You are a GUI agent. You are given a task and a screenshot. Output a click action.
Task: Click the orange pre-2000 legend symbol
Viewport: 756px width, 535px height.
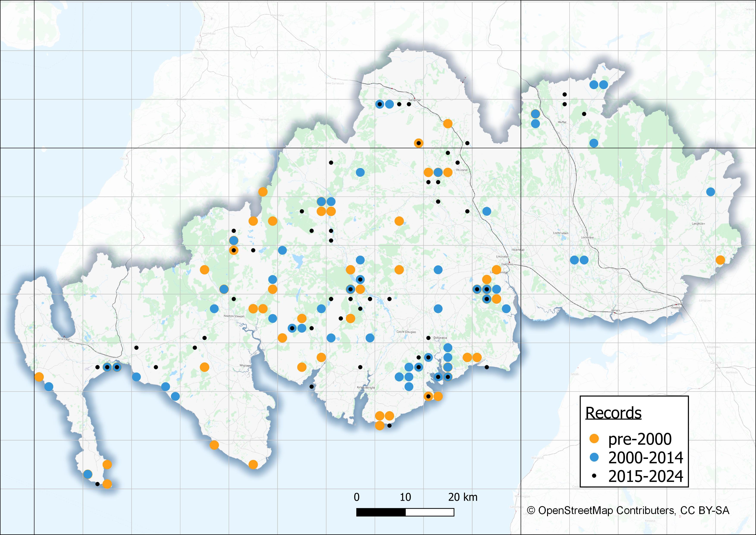click(594, 439)
